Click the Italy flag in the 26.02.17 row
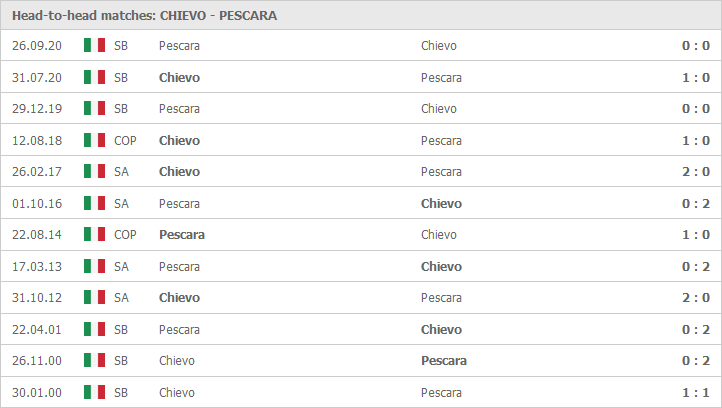722x408 pixels. pyautogui.click(x=94, y=171)
